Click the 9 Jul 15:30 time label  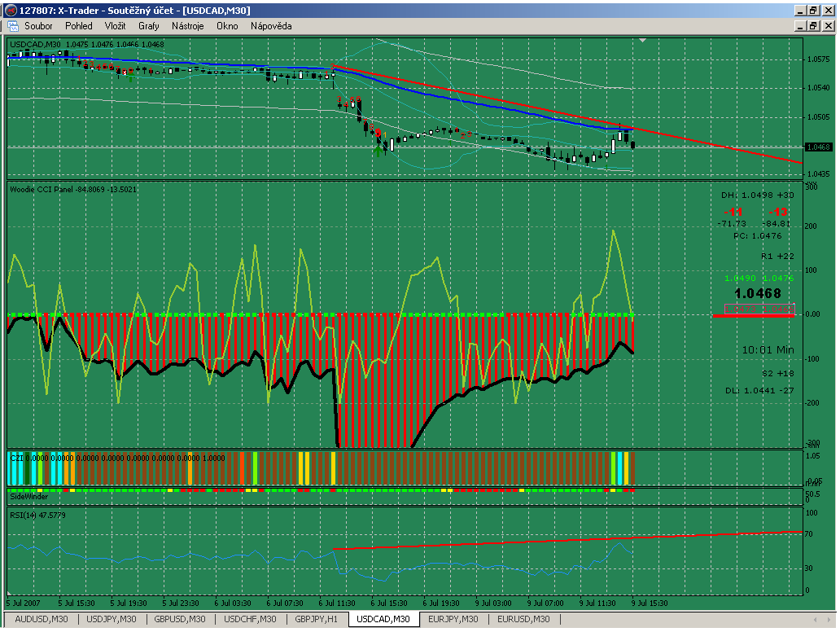click(x=650, y=603)
